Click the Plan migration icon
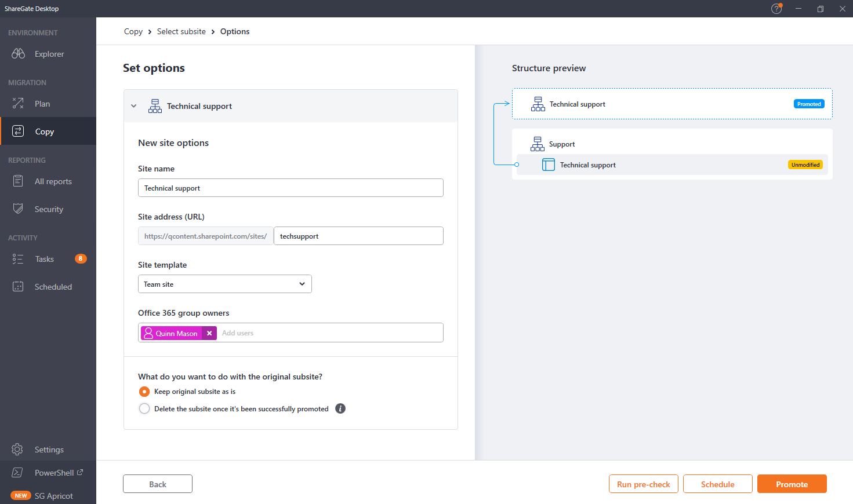Image resolution: width=853 pixels, height=504 pixels. [18, 104]
